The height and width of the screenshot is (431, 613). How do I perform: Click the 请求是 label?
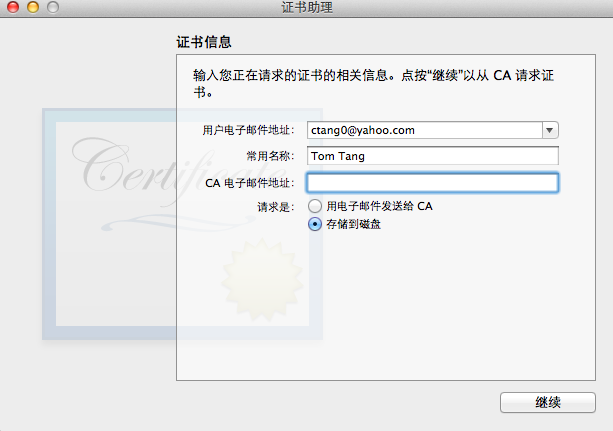click(276, 207)
